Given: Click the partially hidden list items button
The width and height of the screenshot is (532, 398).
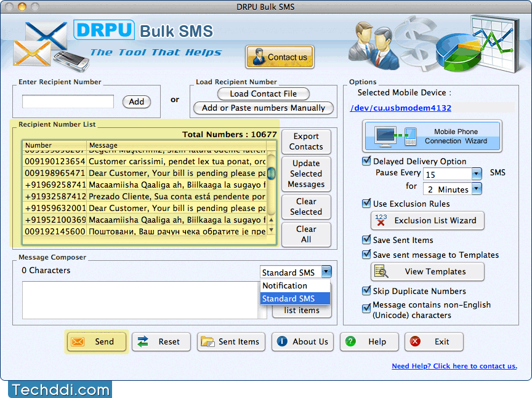Looking at the screenshot, I should [x=302, y=311].
